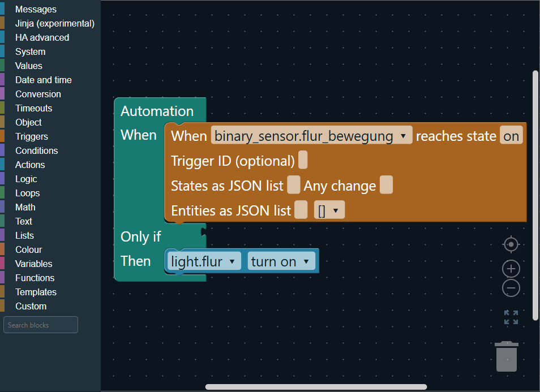540x392 pixels.
Task: Zoom out with the minus icon
Action: [x=511, y=288]
